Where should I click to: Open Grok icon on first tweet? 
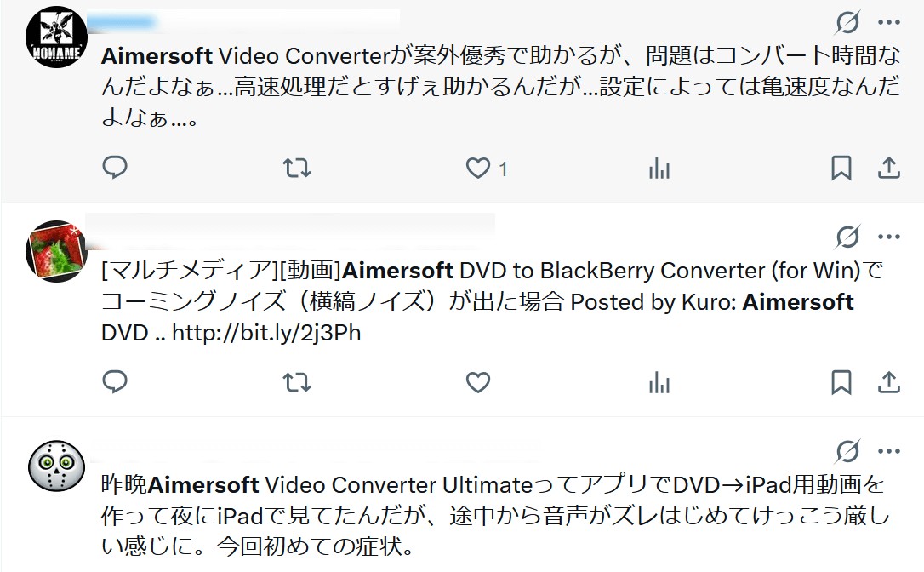(x=848, y=22)
